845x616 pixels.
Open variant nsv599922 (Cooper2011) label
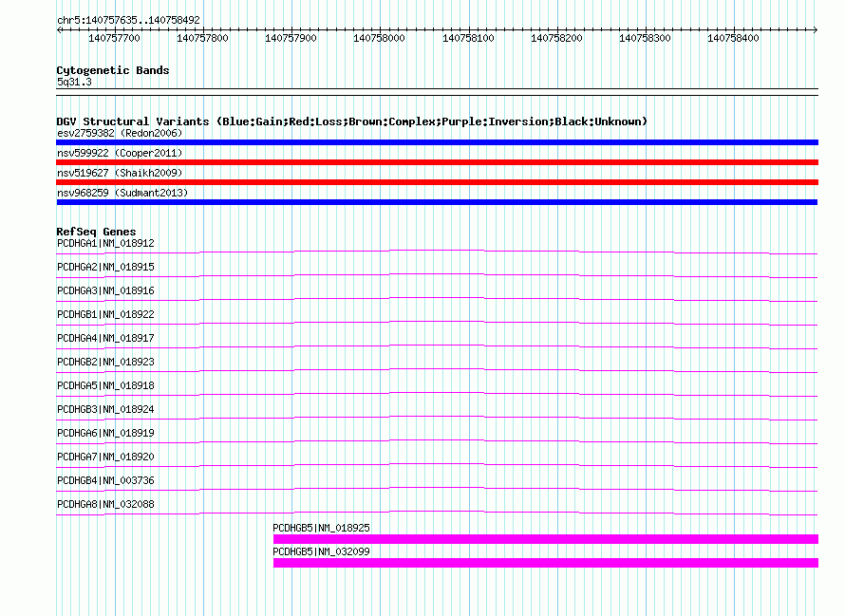click(x=120, y=153)
